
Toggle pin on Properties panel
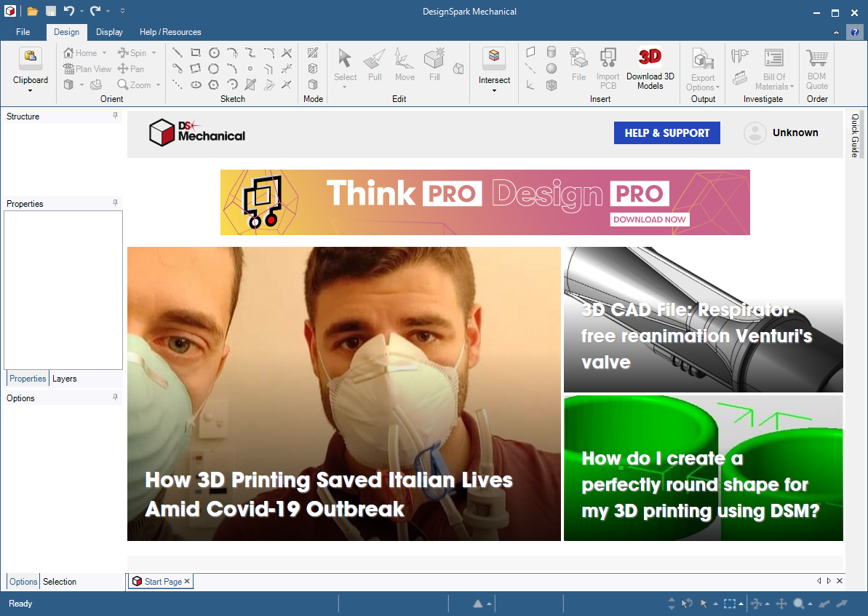(115, 203)
